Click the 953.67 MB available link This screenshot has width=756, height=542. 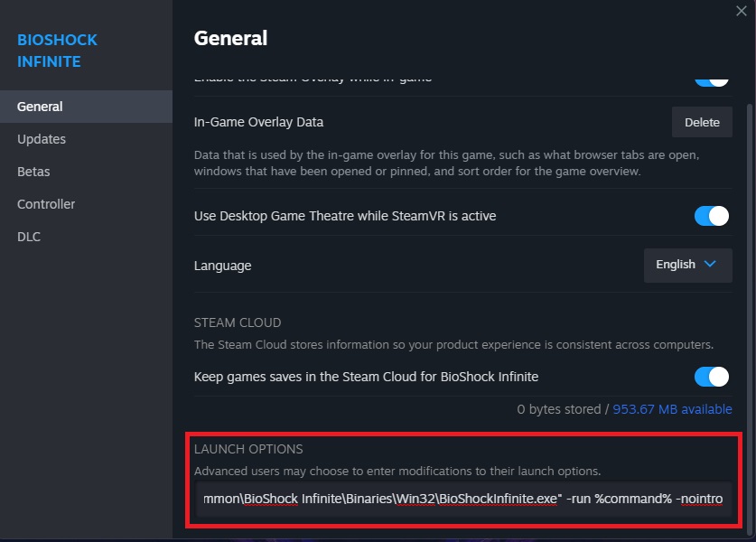pos(672,409)
